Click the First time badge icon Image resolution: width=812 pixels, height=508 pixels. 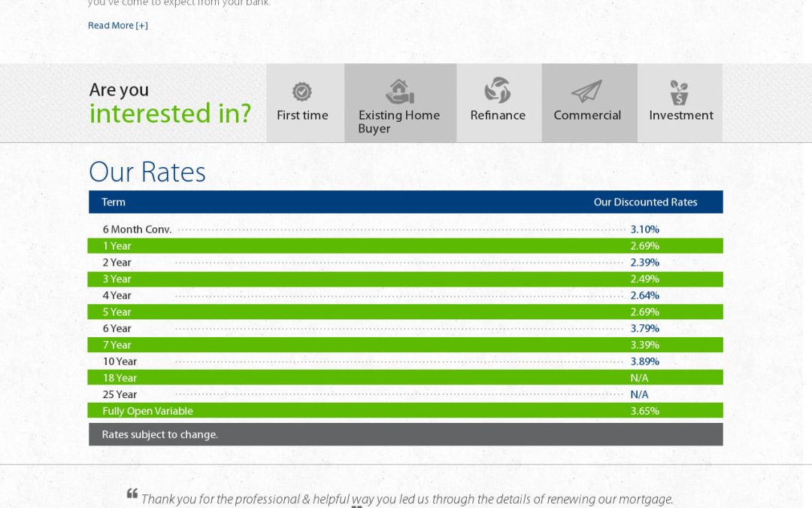pos(302,92)
